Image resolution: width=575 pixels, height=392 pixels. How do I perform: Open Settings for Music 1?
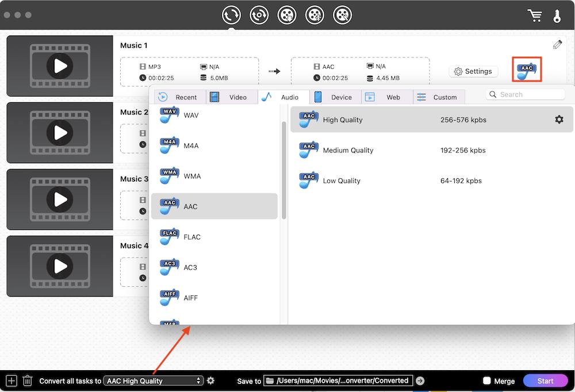pos(473,71)
